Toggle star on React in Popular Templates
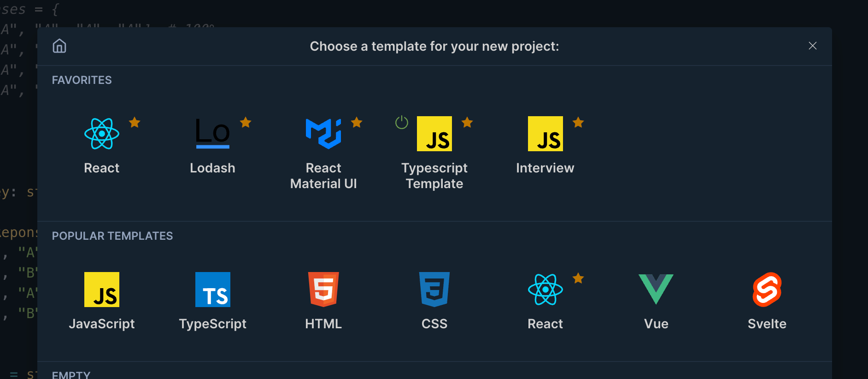Viewport: 868px width, 379px height. [x=578, y=278]
